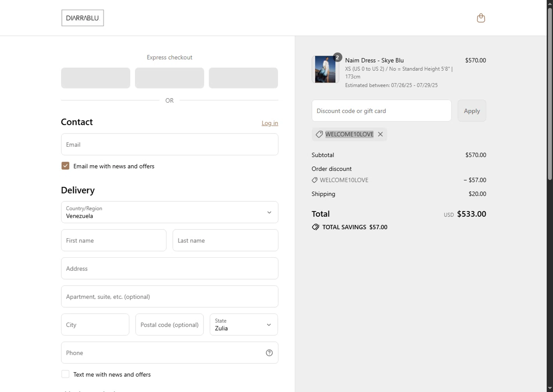Click the page vertical scrollbar thumb
Image resolution: width=553 pixels, height=392 pixels.
(550, 94)
